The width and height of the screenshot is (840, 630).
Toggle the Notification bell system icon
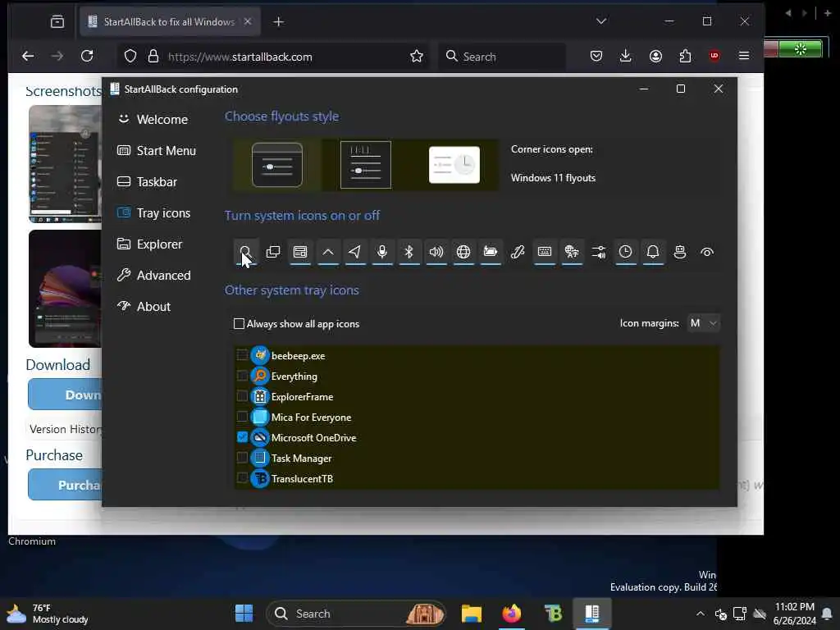[x=652, y=252]
